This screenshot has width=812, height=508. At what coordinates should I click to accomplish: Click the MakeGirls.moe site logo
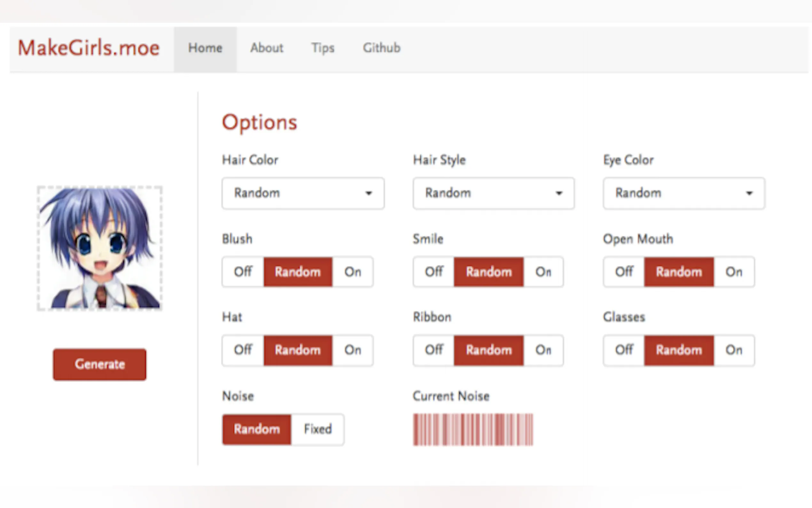89,48
